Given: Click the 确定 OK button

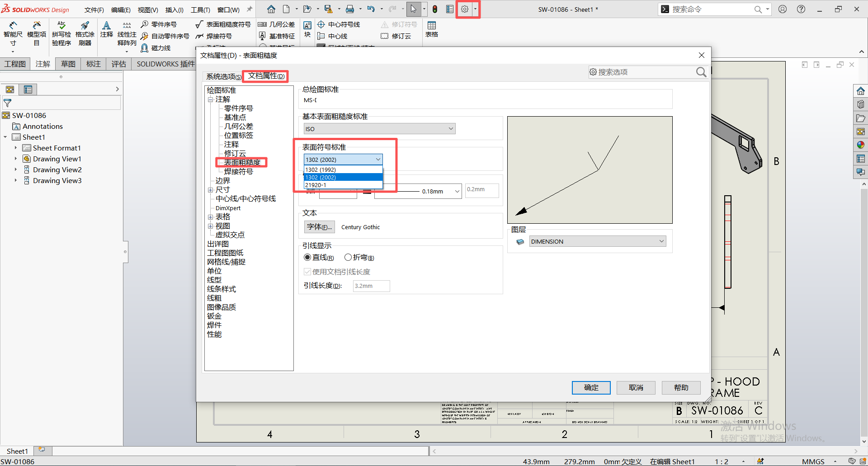Looking at the screenshot, I should pyautogui.click(x=591, y=387).
